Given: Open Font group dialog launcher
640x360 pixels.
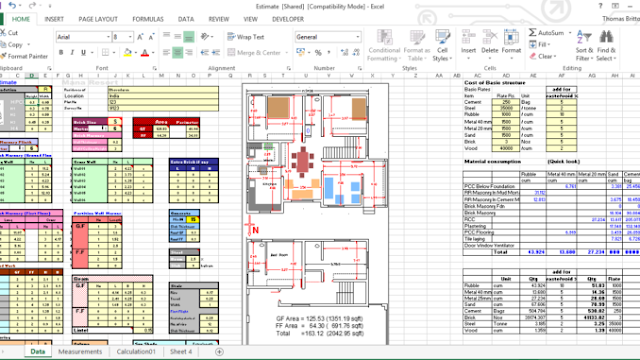Looking at the screenshot, I should [155, 68].
